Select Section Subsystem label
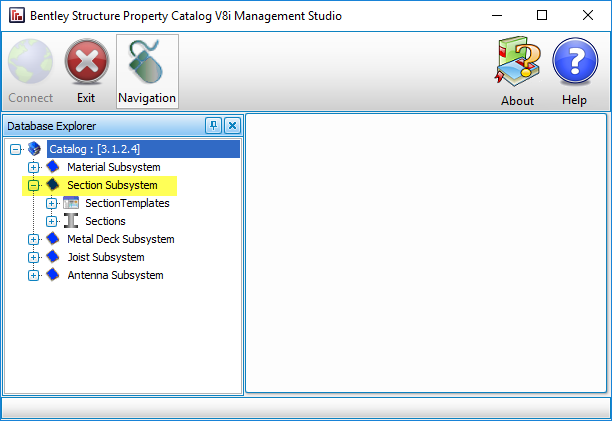 click(x=112, y=185)
